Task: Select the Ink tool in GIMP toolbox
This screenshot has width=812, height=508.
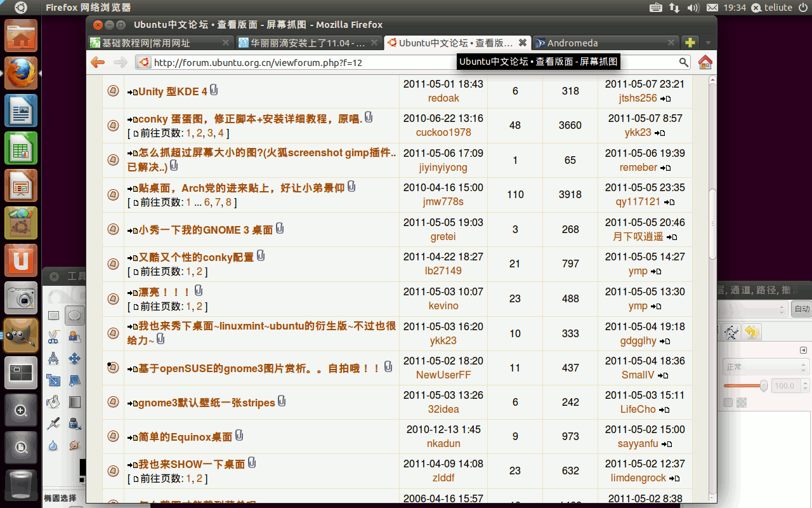Action: point(75,423)
